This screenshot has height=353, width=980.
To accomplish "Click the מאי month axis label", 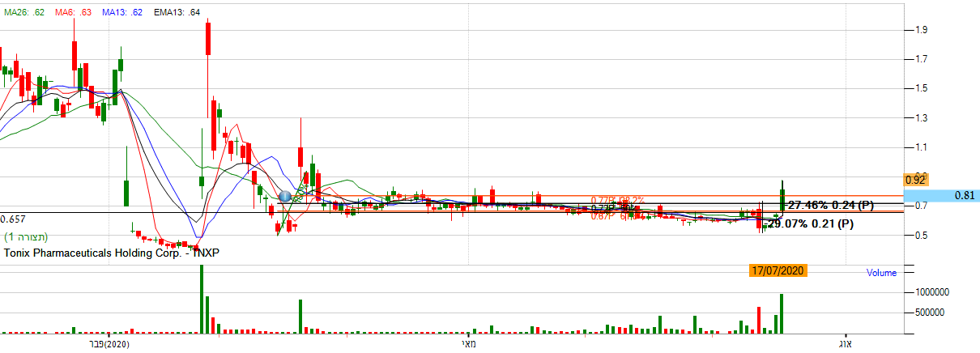I will tap(468, 345).
